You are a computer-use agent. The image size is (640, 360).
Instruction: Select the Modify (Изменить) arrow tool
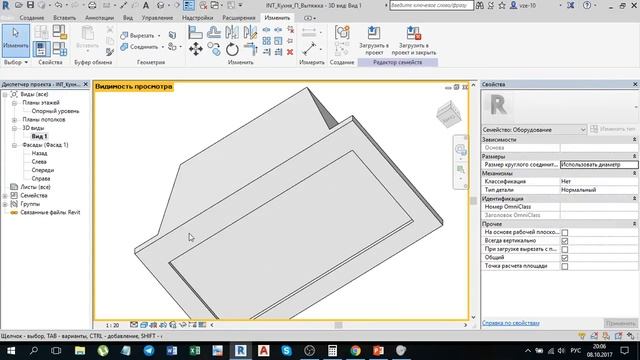tap(16, 40)
